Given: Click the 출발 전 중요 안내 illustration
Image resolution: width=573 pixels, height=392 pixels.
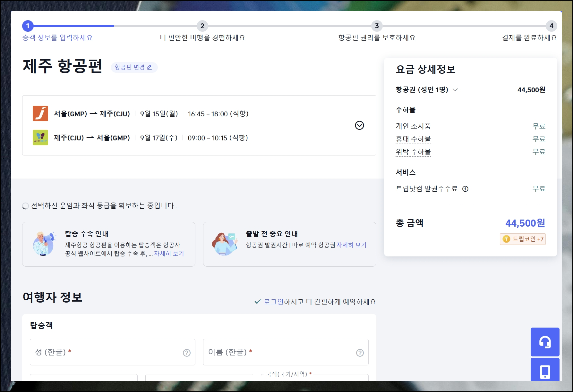Looking at the screenshot, I should (x=225, y=244).
